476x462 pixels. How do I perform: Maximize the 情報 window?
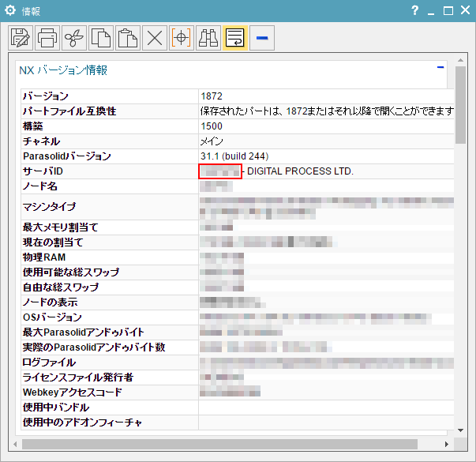tap(448, 10)
